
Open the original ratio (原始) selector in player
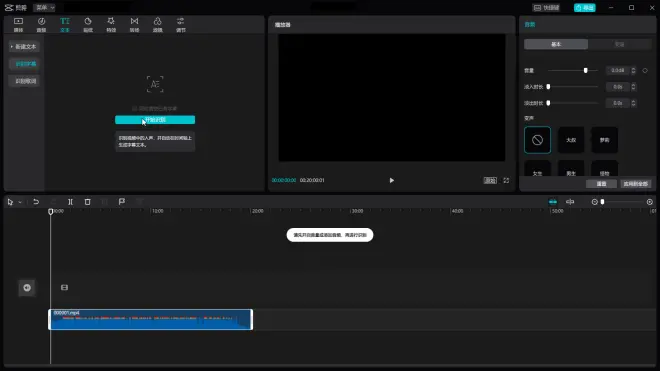[x=490, y=180]
